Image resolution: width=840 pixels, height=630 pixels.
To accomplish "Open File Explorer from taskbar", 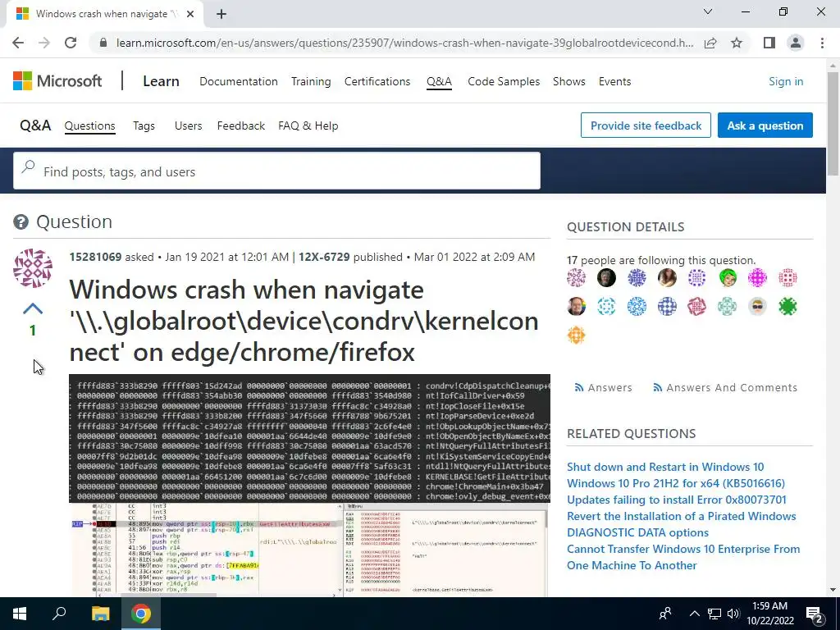I will pos(100,614).
